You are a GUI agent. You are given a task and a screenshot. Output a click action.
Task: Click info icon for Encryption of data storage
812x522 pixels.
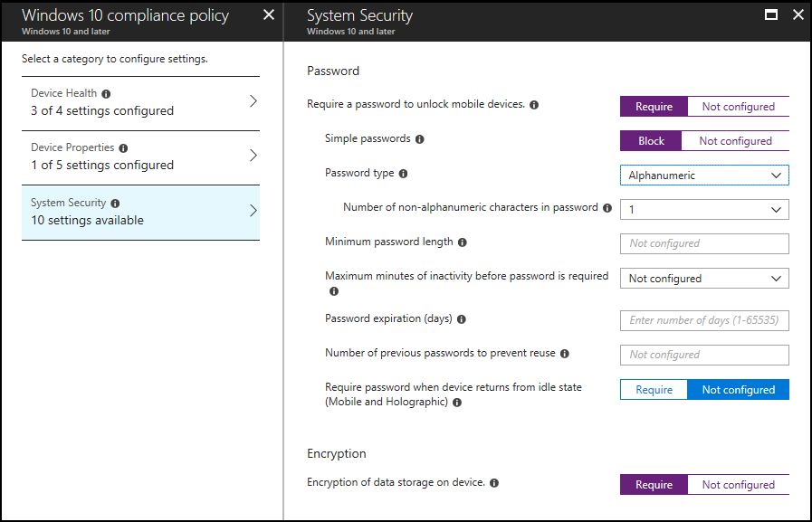(494, 483)
